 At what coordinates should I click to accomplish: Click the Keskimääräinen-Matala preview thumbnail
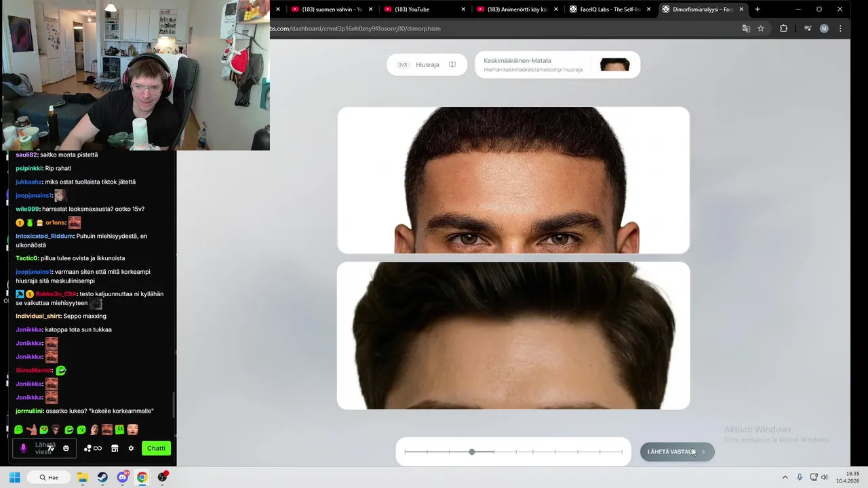coord(614,65)
